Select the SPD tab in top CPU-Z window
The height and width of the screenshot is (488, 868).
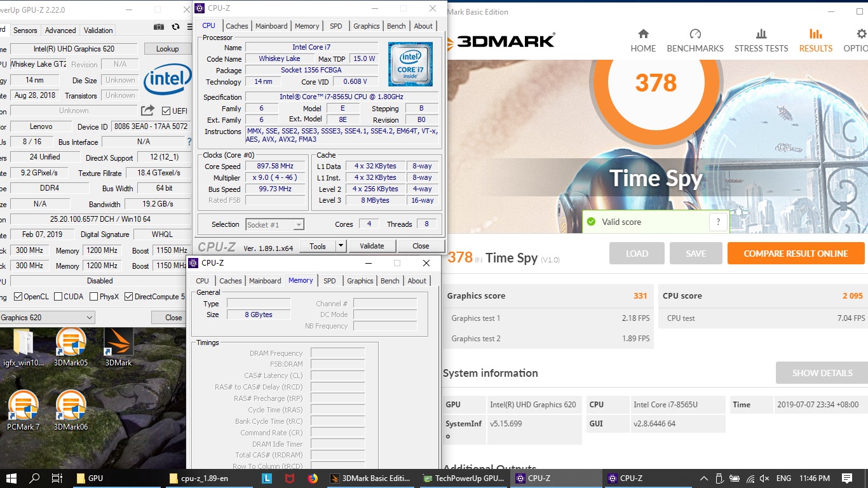336,26
